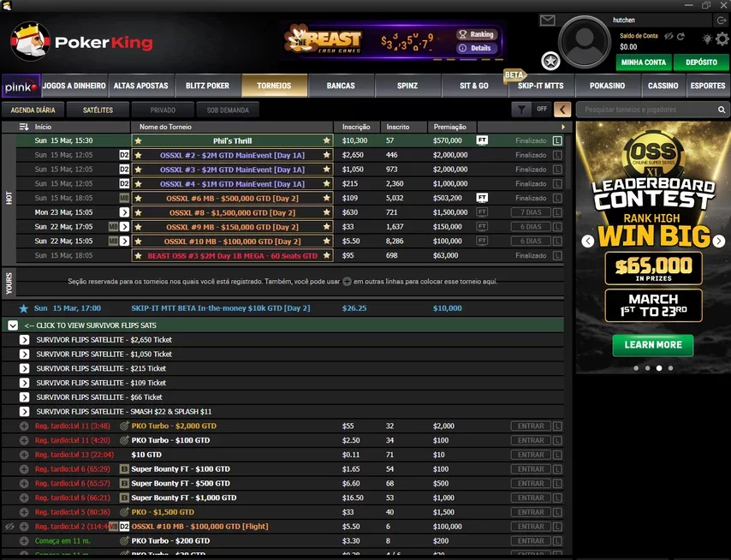The image size is (731, 560).
Task: Expand Survivor Flips Satellite $2,650 Ticket
Action: (x=24, y=340)
